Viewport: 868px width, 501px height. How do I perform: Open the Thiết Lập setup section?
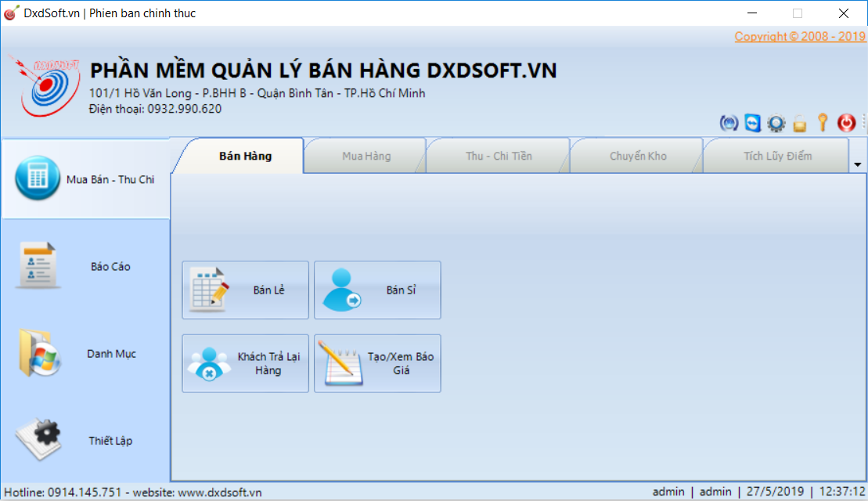[x=85, y=441]
